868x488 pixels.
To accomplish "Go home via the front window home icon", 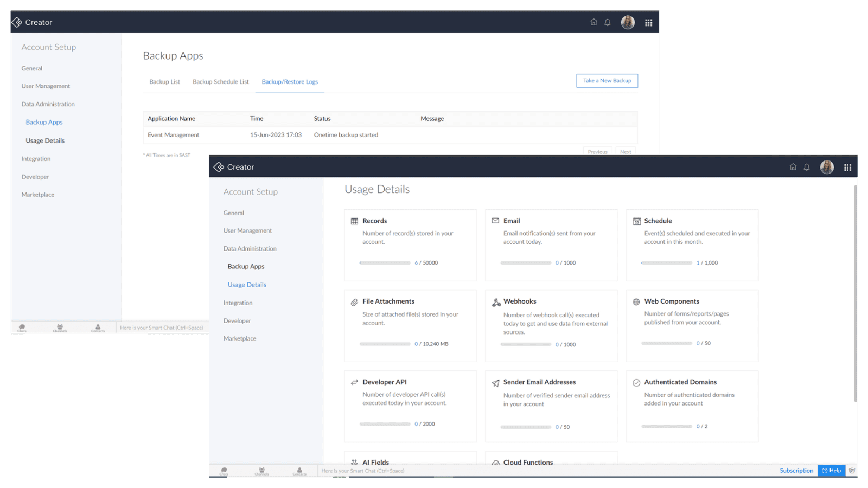I will click(793, 167).
